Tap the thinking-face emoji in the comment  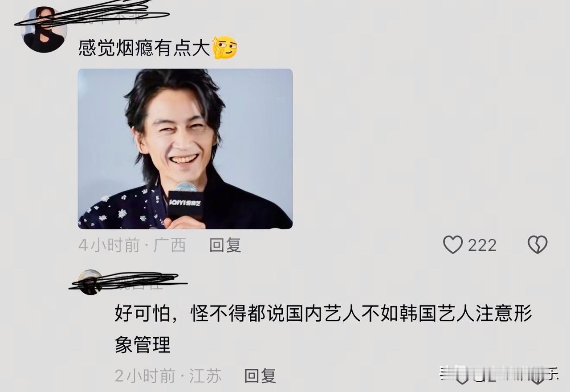225,48
